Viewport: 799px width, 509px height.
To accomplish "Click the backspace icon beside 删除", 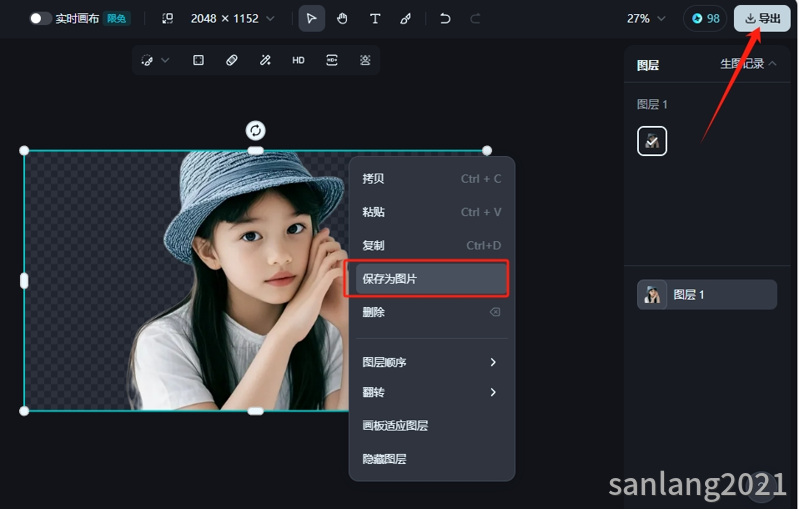I will click(495, 312).
